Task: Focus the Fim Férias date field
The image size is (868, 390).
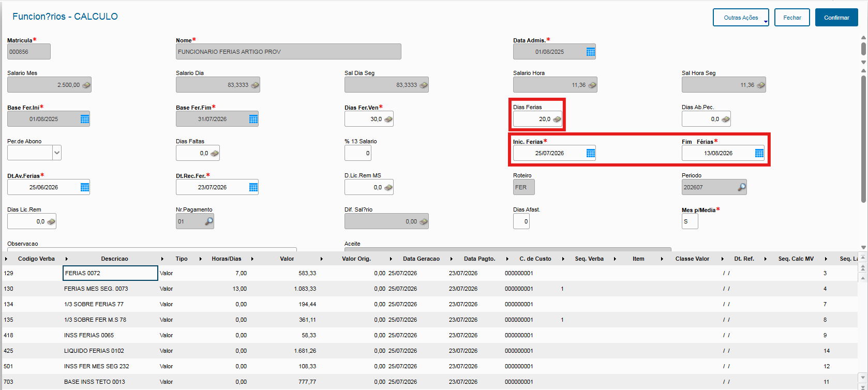Action: point(723,153)
